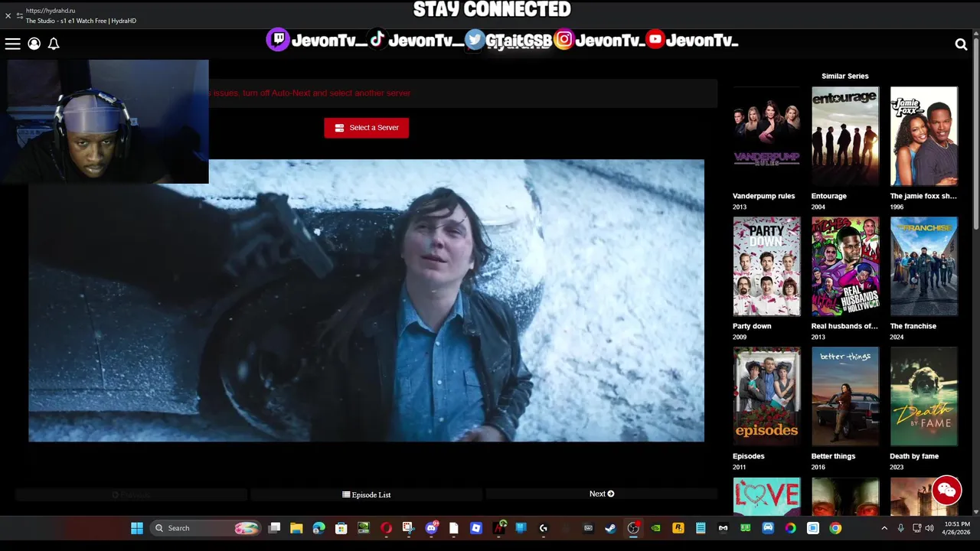Viewport: 980px width, 551px height.
Task: Open Microsoft Store from the taskbar
Action: (341, 528)
